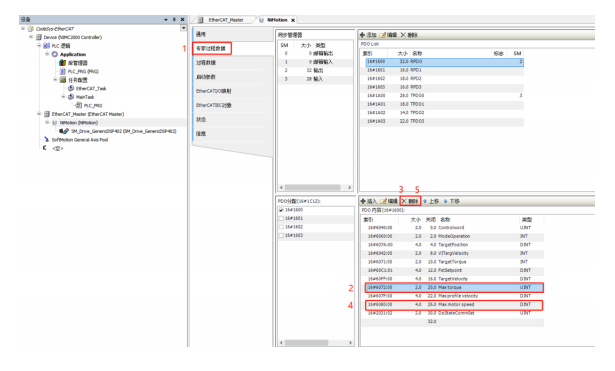Viewport: 615px width, 371px height.
Task: Sort PDO content by 类型 column header
Action: tap(527, 220)
